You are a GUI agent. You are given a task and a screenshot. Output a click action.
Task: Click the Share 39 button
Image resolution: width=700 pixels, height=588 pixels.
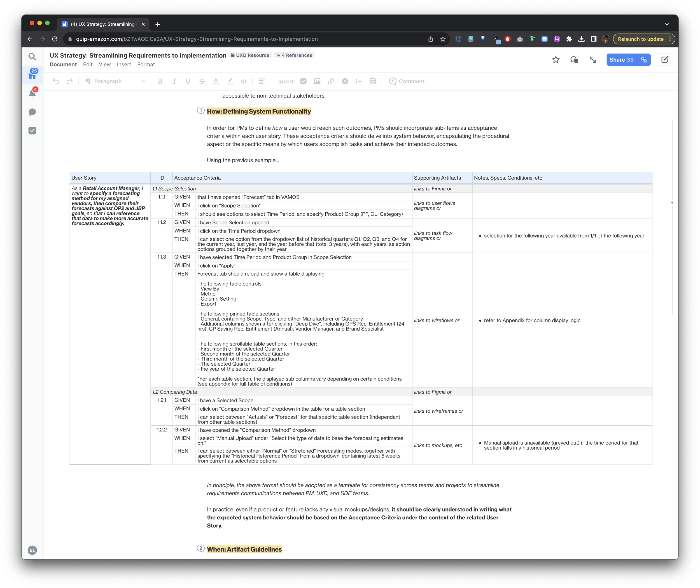pos(621,60)
